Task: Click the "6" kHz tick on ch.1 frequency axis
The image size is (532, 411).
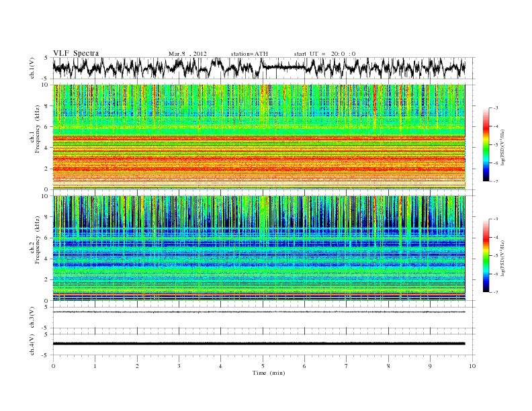Action: 46,126
